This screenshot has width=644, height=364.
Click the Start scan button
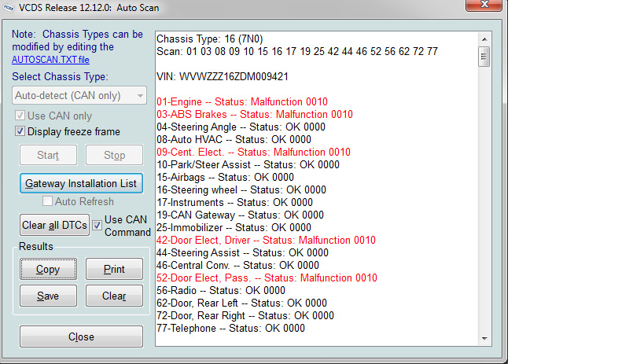(48, 155)
